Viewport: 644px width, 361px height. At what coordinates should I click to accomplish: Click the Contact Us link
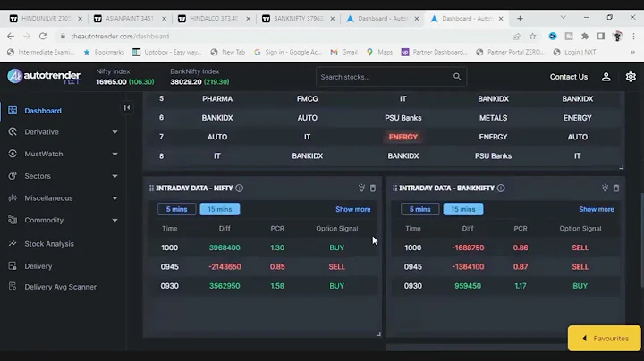pos(569,77)
